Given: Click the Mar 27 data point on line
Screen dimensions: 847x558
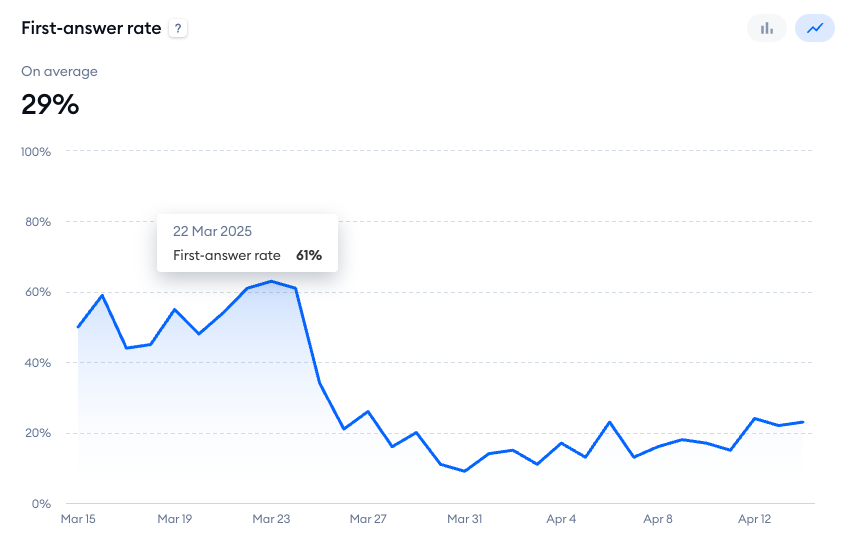Looking at the screenshot, I should (368, 412).
